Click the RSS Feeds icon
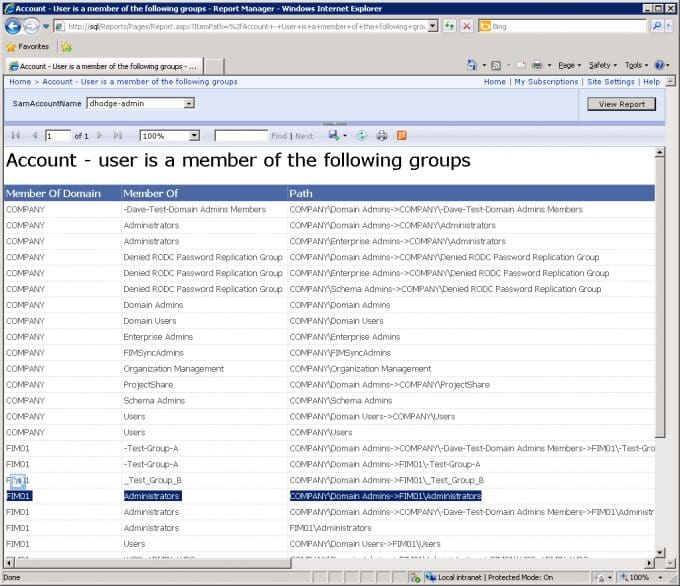The height and width of the screenshot is (586, 680). pyautogui.click(x=496, y=65)
